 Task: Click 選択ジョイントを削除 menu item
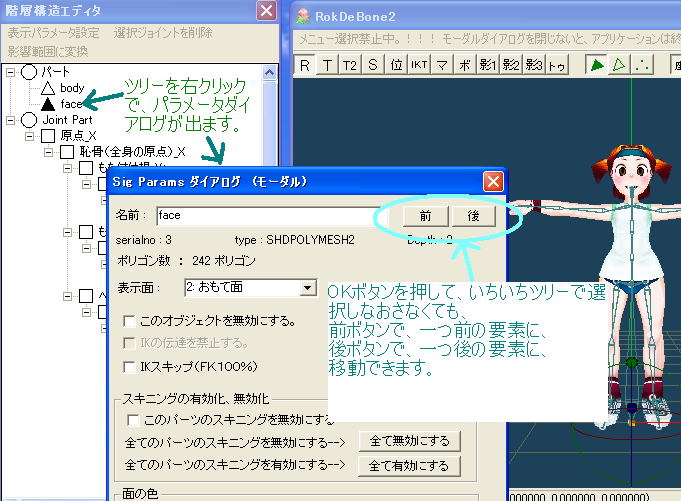163,33
